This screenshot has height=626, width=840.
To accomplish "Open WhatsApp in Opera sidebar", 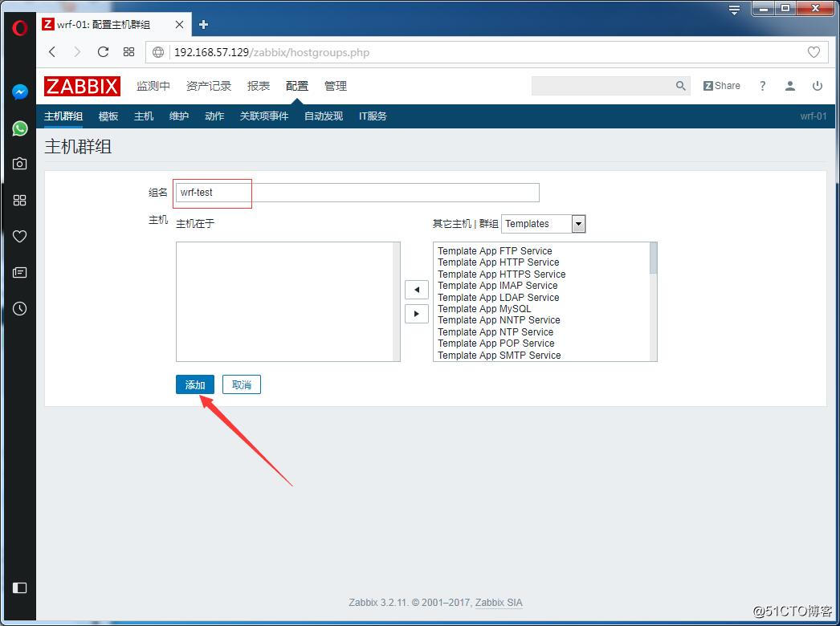I will click(20, 128).
